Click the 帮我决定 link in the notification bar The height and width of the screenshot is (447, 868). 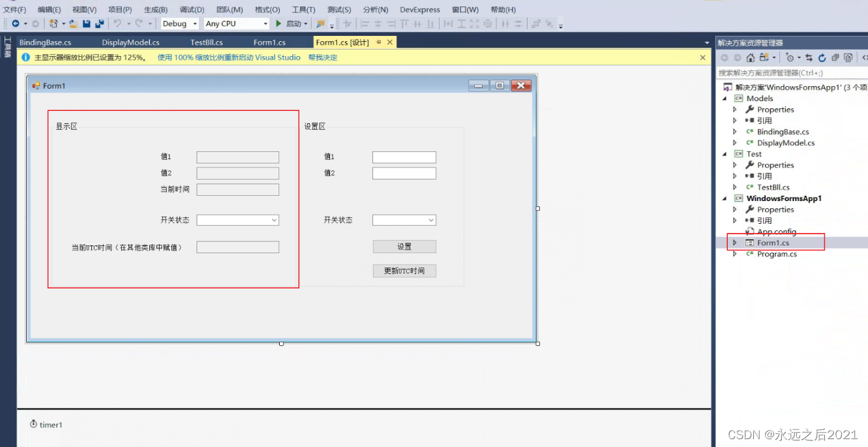tap(322, 57)
